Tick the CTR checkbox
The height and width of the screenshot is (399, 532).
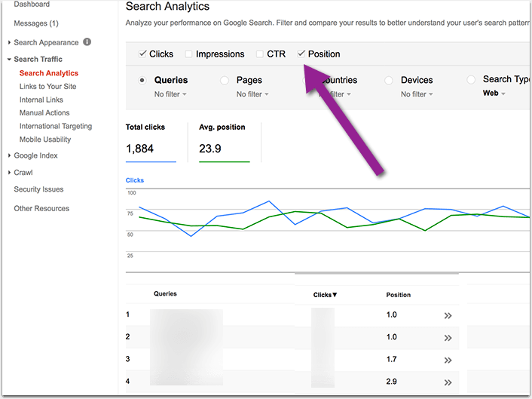pos(260,54)
